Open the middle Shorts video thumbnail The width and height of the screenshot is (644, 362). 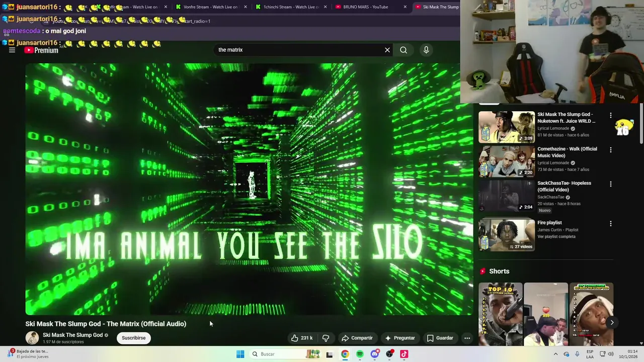[545, 315]
